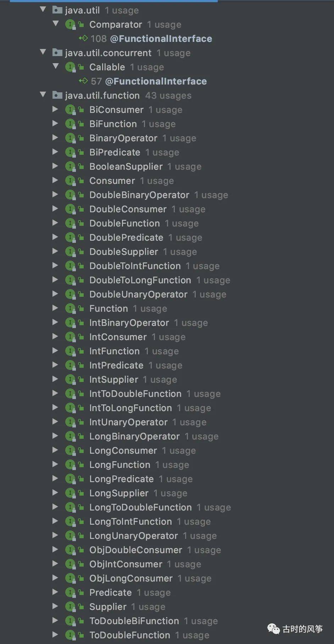Click the java.util.concurrent folder icon
Image resolution: width=334 pixels, height=644 pixels.
[57, 53]
